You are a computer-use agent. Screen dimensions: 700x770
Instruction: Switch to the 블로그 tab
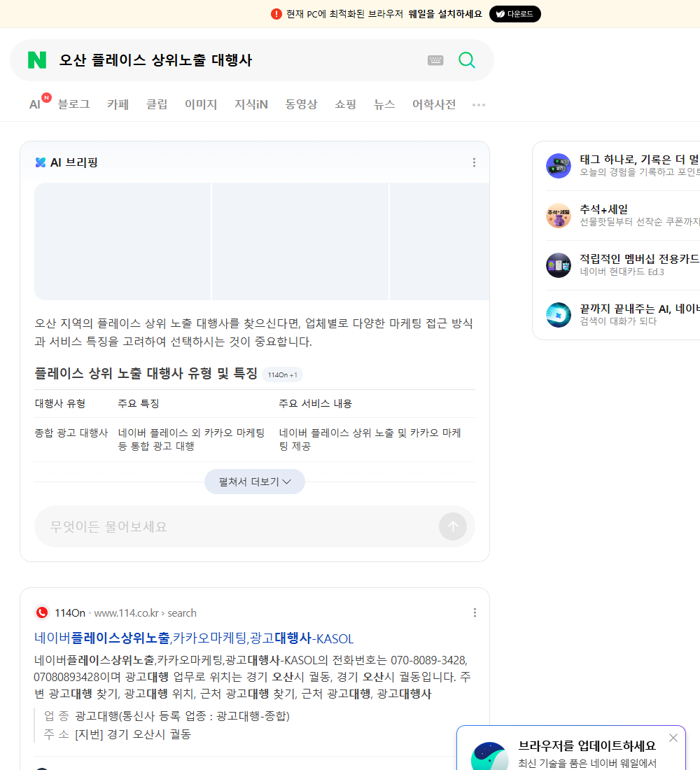[x=73, y=104]
